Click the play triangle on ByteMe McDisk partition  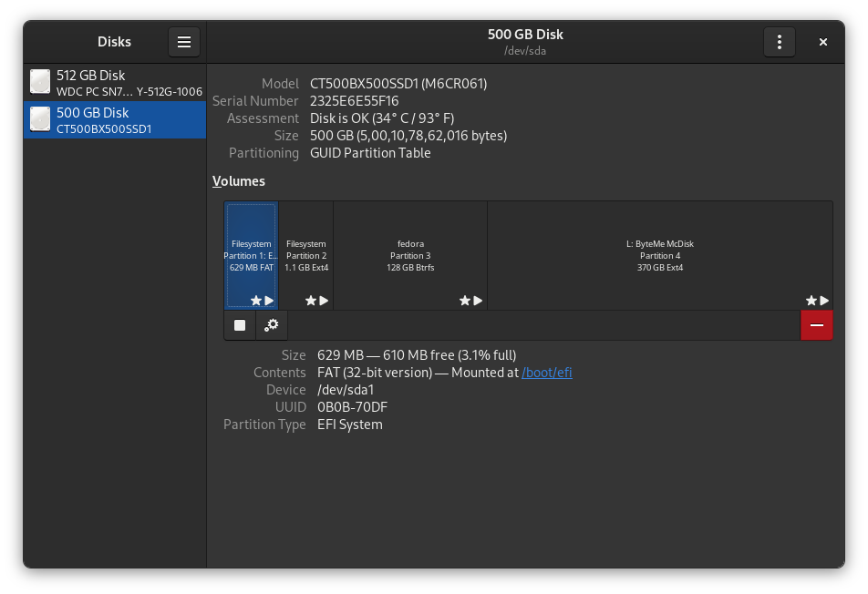click(824, 301)
